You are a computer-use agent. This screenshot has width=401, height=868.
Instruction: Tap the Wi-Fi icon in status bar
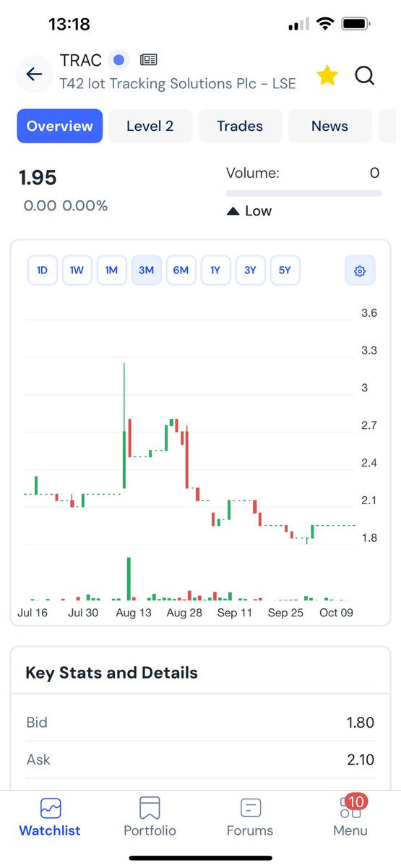click(x=325, y=24)
